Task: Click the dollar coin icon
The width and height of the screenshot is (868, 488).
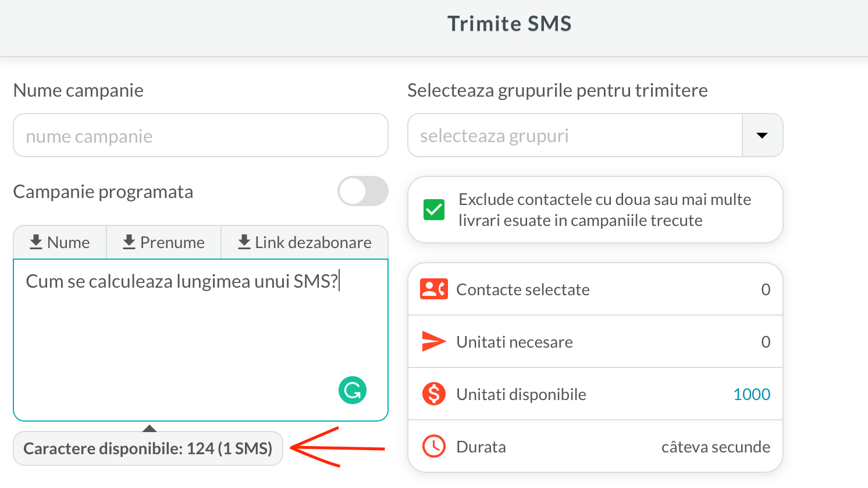Action: coord(433,394)
